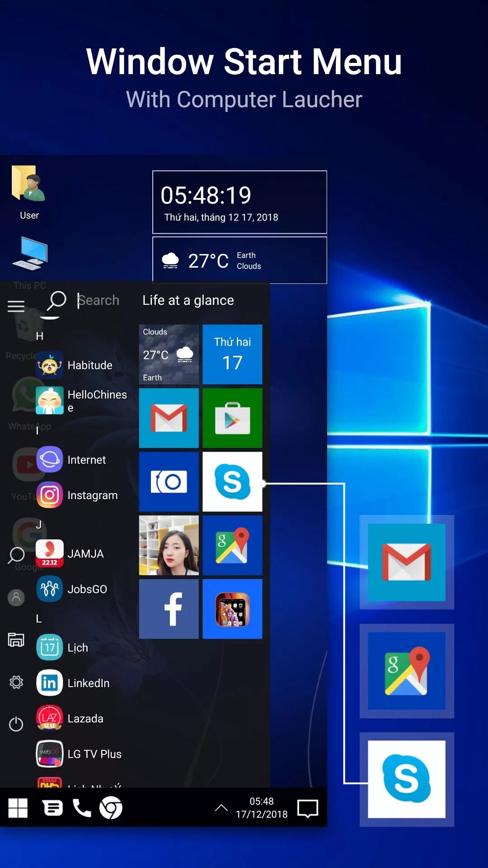Click the Windows Start button
488x868 pixels.
pyautogui.click(x=18, y=808)
